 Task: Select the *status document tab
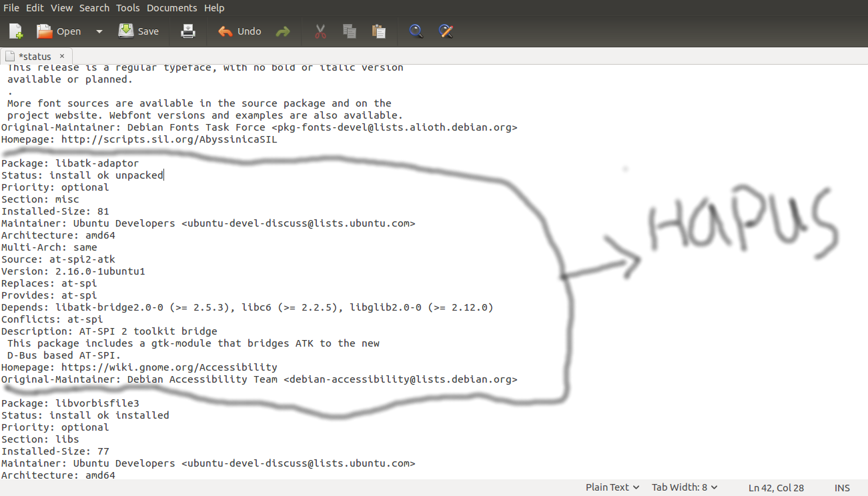(x=35, y=57)
